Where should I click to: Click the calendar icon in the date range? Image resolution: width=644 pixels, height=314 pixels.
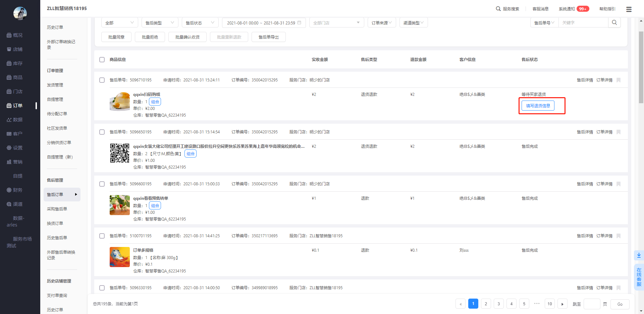click(x=299, y=23)
